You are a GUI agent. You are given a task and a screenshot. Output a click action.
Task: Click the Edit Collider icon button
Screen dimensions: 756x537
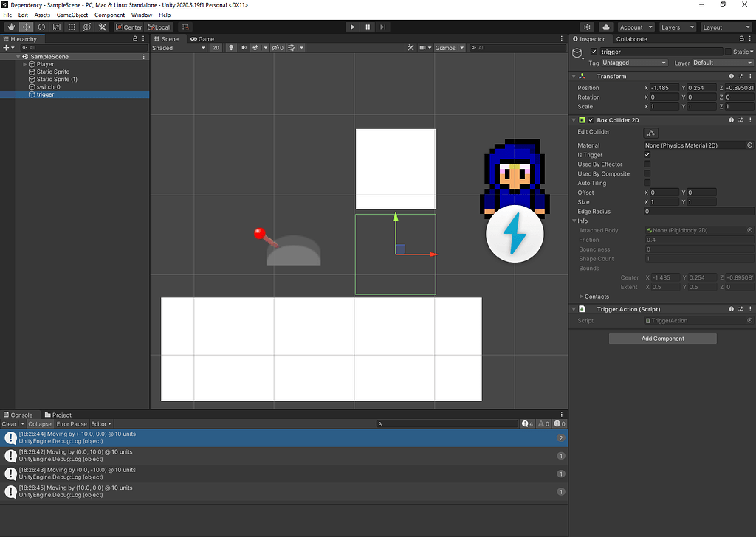650,133
